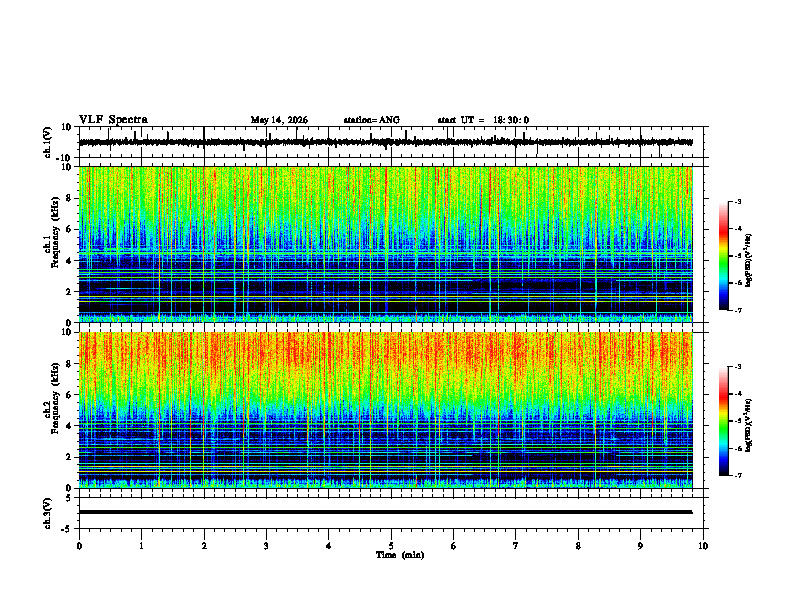Click the May 14, 2026 date label
The image size is (792, 612).
(279, 120)
